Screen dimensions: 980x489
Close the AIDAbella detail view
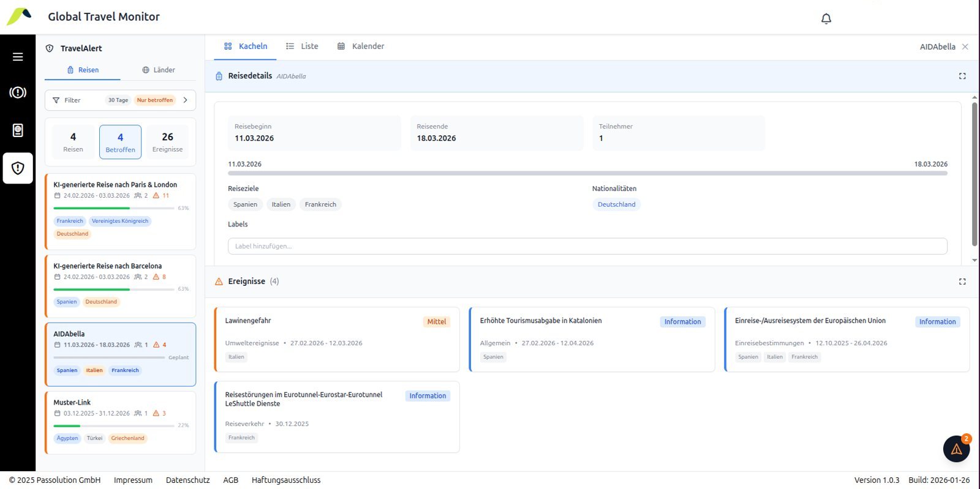965,47
